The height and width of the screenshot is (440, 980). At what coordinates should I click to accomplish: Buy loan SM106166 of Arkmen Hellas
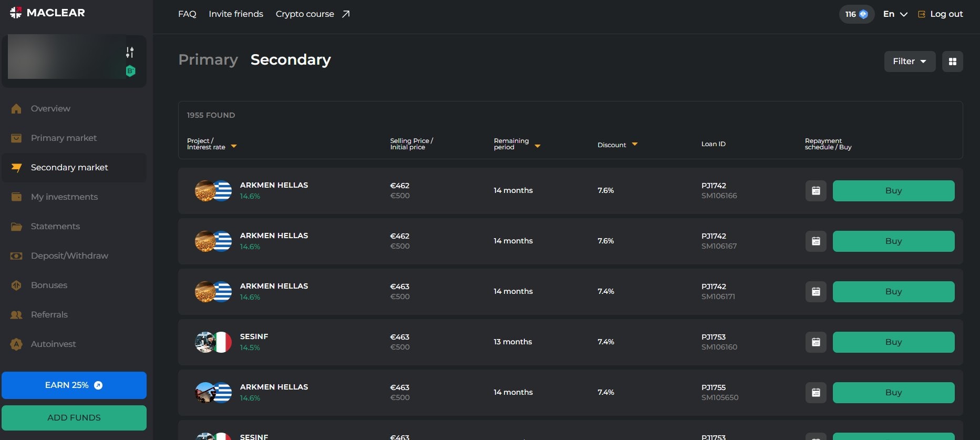(893, 191)
